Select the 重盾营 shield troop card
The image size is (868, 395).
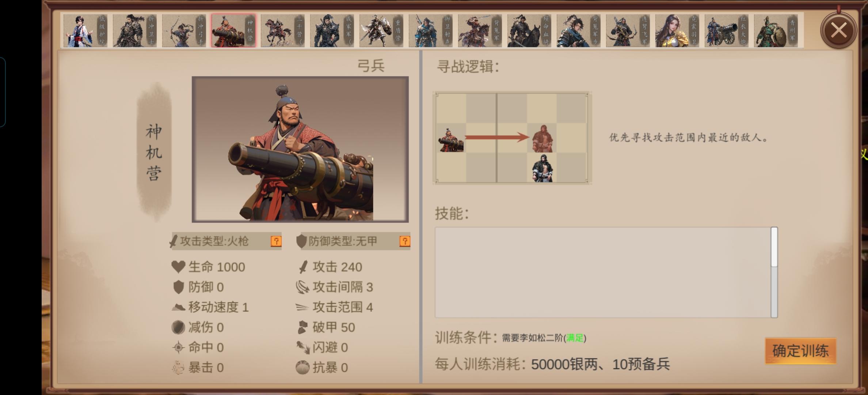pos(381,31)
